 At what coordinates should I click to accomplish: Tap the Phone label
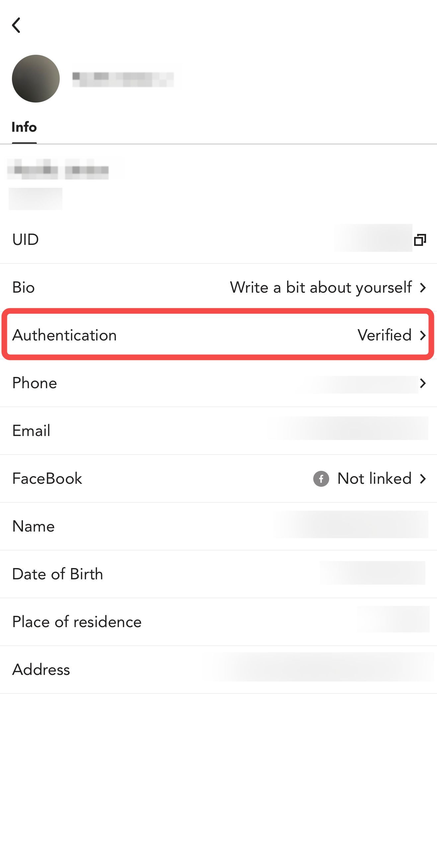pyautogui.click(x=35, y=383)
